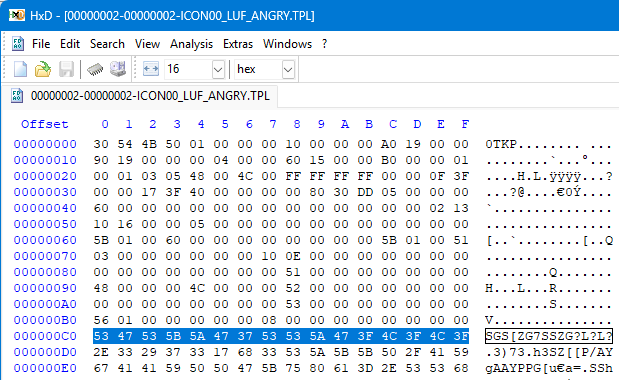Open the Analysis menu
This screenshot has width=619, height=380.
tap(191, 44)
